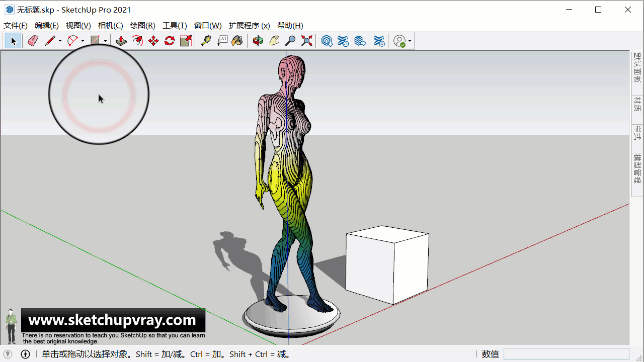The image size is (644, 362).
Task: Open the Line tool dropdown arrow
Action: [x=60, y=41]
